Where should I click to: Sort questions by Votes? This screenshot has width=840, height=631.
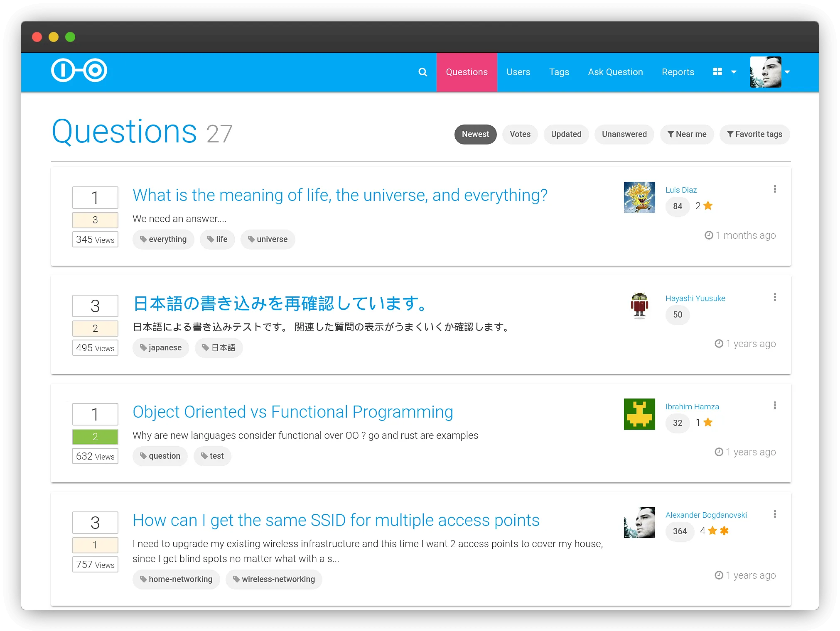click(520, 135)
